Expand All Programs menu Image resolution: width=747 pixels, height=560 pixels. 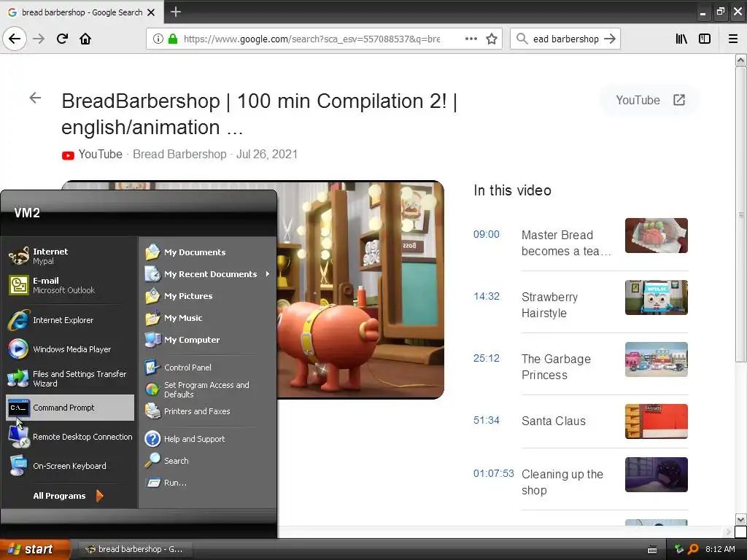click(68, 496)
